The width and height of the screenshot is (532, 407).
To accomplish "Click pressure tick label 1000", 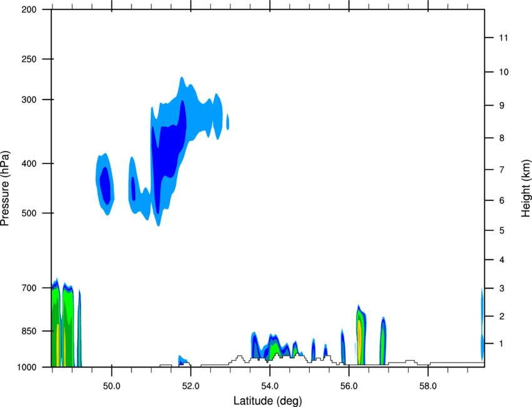I will click(27, 367).
